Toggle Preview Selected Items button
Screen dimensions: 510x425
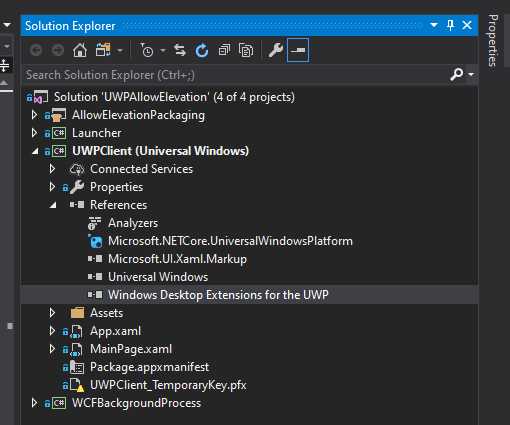[x=298, y=50]
